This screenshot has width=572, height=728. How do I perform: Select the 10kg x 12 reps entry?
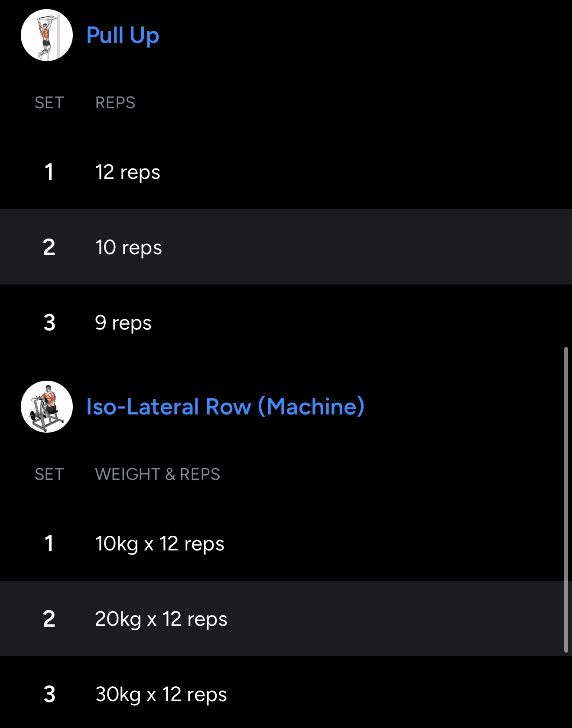(x=160, y=544)
